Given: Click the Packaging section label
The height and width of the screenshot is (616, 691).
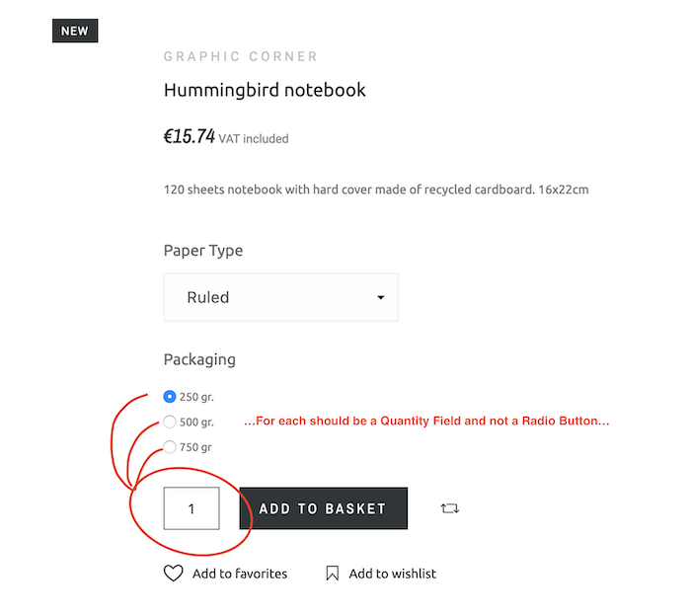Looking at the screenshot, I should point(199,359).
